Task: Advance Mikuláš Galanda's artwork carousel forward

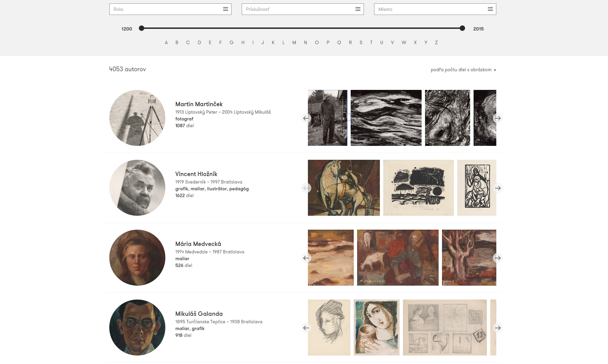Action: 498,328
